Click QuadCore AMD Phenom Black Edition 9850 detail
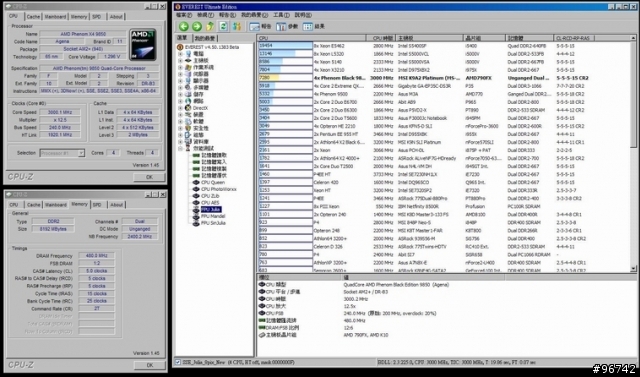The image size is (640, 377). (x=396, y=284)
